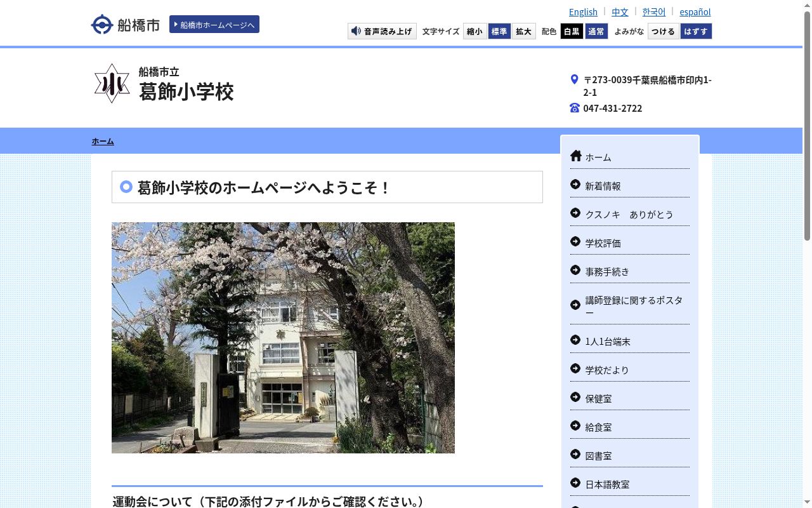Click the arrow icon beside 日本語教室
Image resolution: width=812 pixels, height=508 pixels.
[575, 483]
